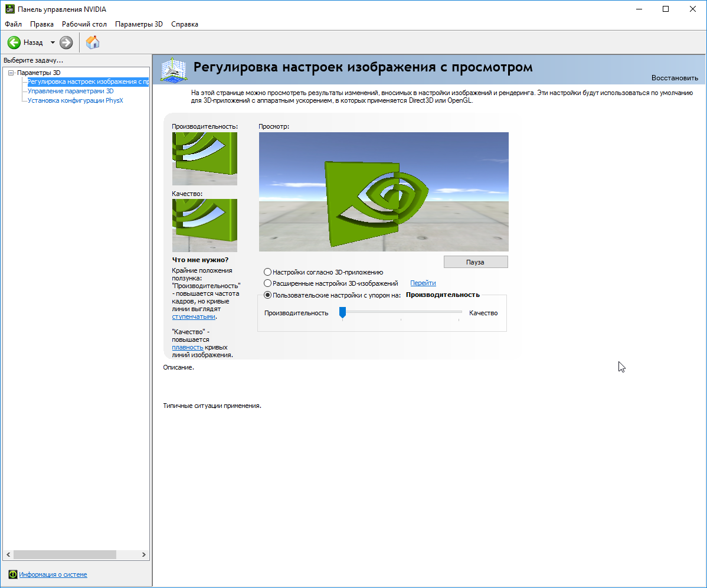Viewport: 707px width, 588px height.
Task: Click the grey Forward arrow icon
Action: [x=66, y=43]
